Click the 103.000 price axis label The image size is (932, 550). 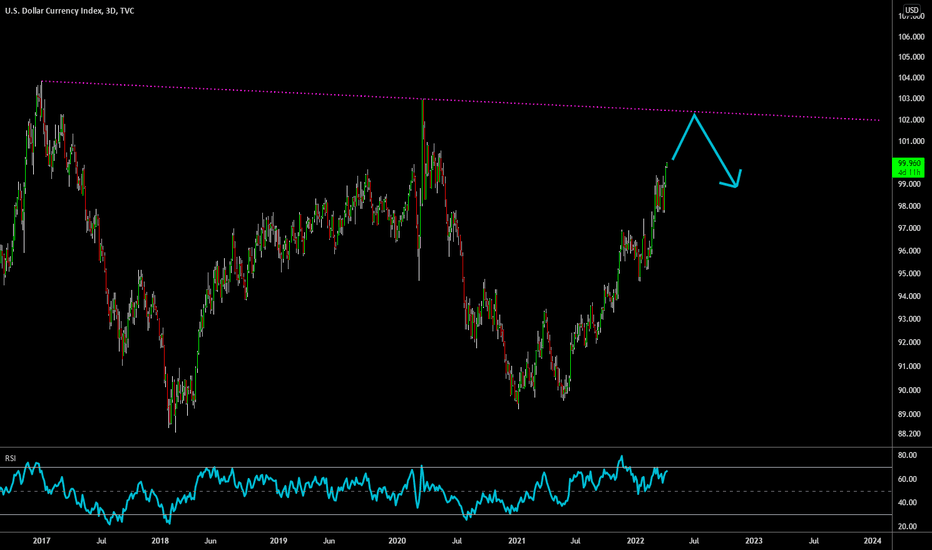click(911, 98)
